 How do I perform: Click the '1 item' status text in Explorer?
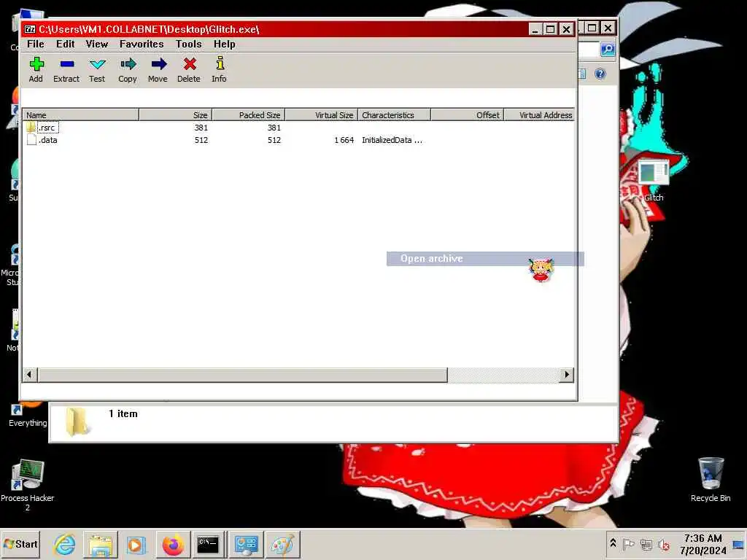click(x=123, y=414)
